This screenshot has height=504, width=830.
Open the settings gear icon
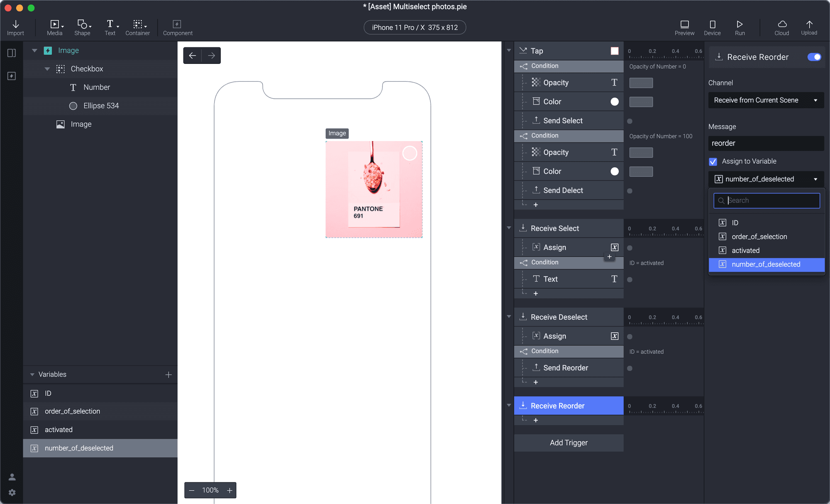coord(12,492)
